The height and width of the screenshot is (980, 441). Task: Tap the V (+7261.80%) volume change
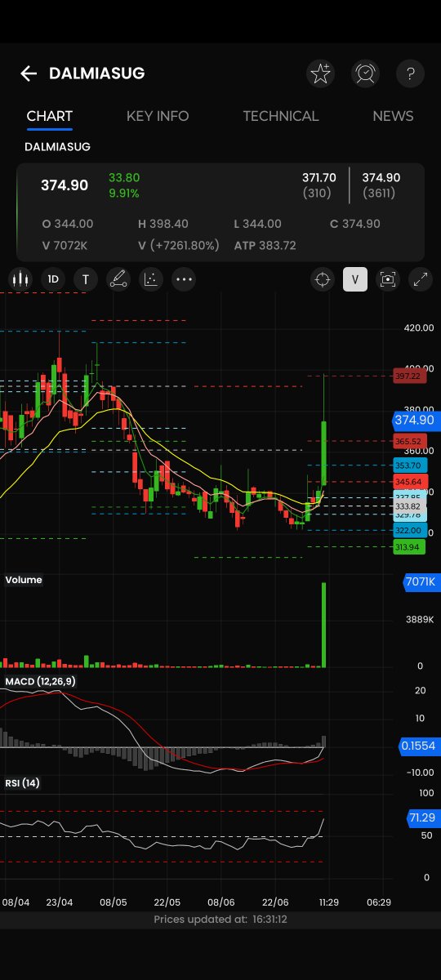coord(180,245)
